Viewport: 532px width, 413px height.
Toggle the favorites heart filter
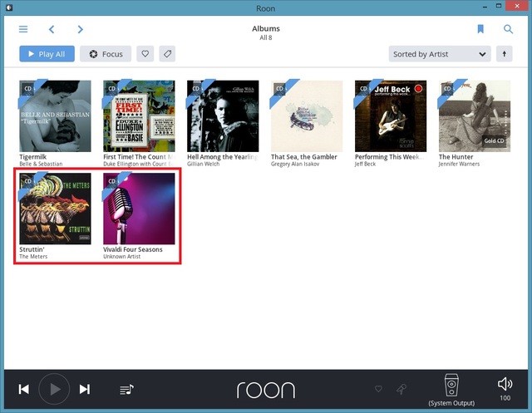[145, 54]
